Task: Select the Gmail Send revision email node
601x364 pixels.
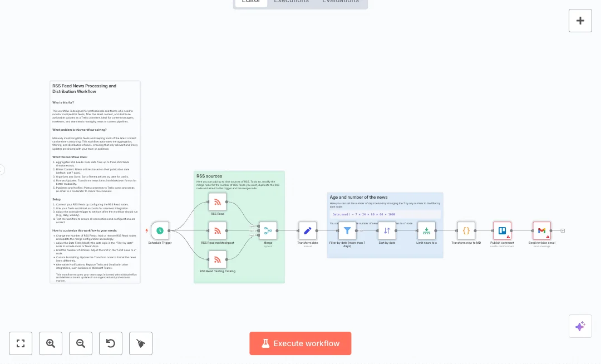Action: (541, 230)
